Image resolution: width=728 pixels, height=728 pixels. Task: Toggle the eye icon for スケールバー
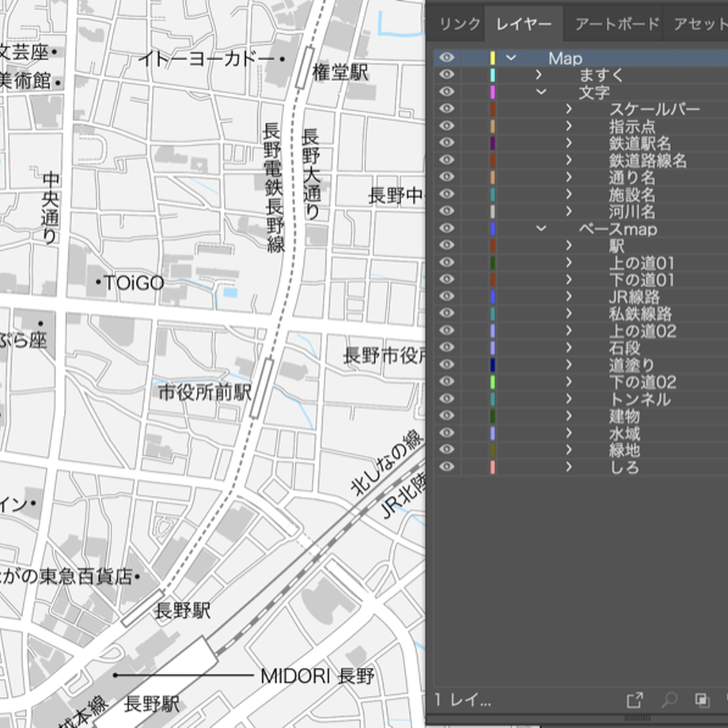pyautogui.click(x=446, y=108)
